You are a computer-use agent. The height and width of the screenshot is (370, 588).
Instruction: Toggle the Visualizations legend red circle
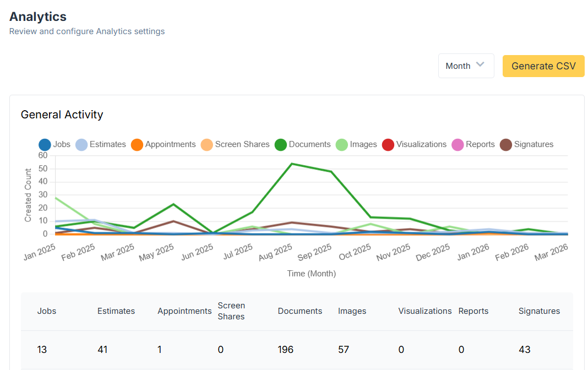tap(388, 145)
